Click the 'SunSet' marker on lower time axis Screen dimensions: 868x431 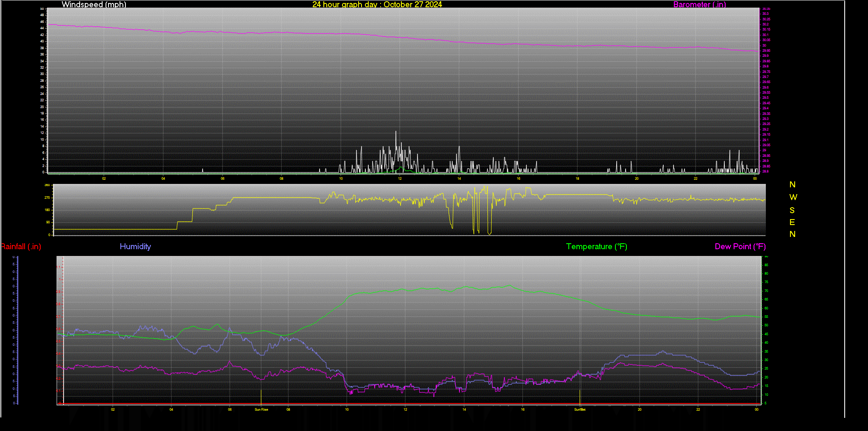pyautogui.click(x=580, y=409)
